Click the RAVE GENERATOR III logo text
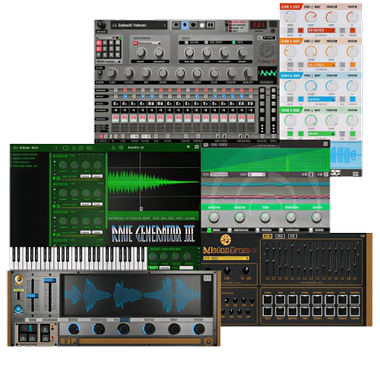 153,233
